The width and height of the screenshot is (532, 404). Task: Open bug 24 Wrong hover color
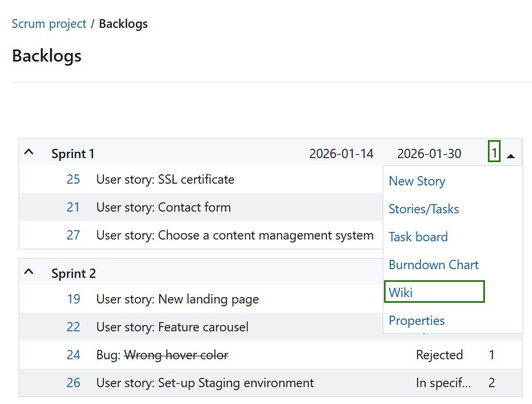pyautogui.click(x=73, y=355)
